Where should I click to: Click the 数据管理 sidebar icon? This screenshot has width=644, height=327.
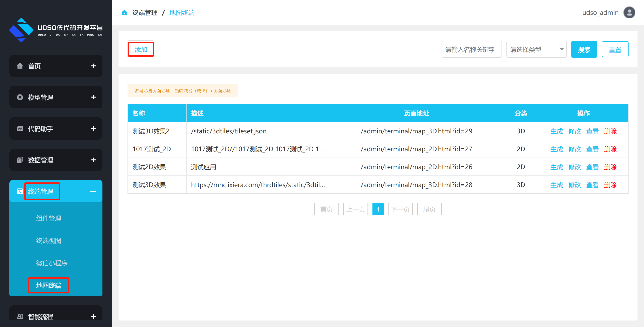pyautogui.click(x=20, y=160)
